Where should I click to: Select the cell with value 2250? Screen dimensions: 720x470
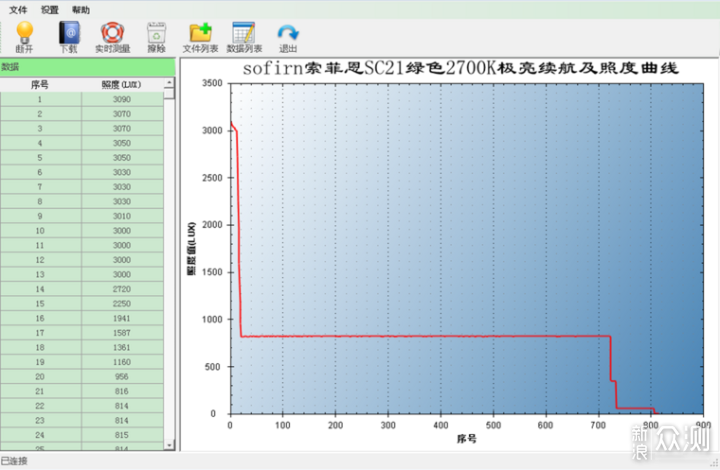tap(122, 304)
